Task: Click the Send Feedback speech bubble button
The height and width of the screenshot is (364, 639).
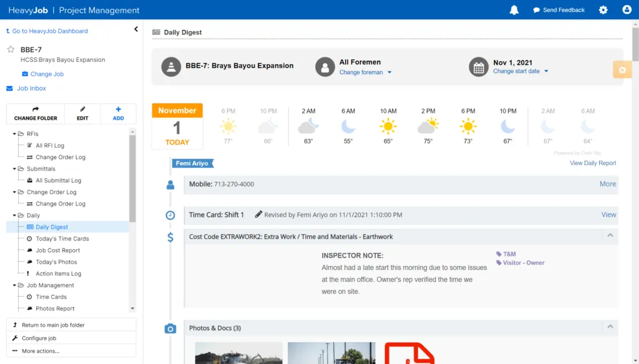Action: (559, 10)
